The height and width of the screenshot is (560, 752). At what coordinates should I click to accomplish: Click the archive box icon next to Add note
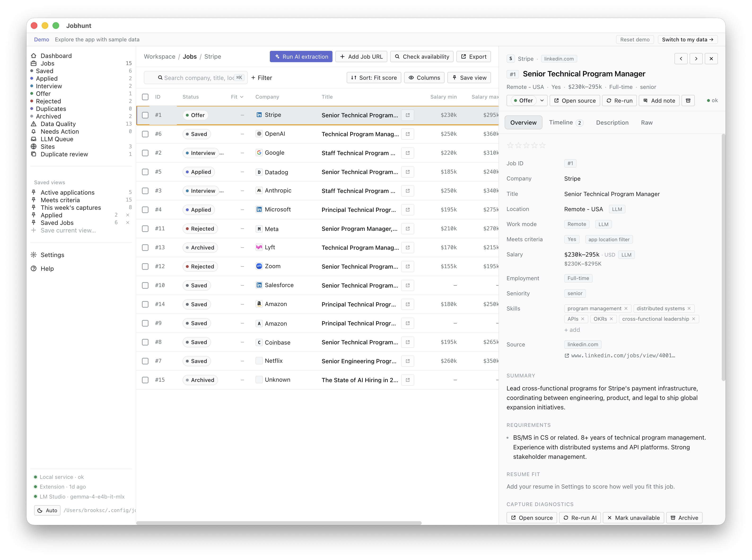(688, 101)
